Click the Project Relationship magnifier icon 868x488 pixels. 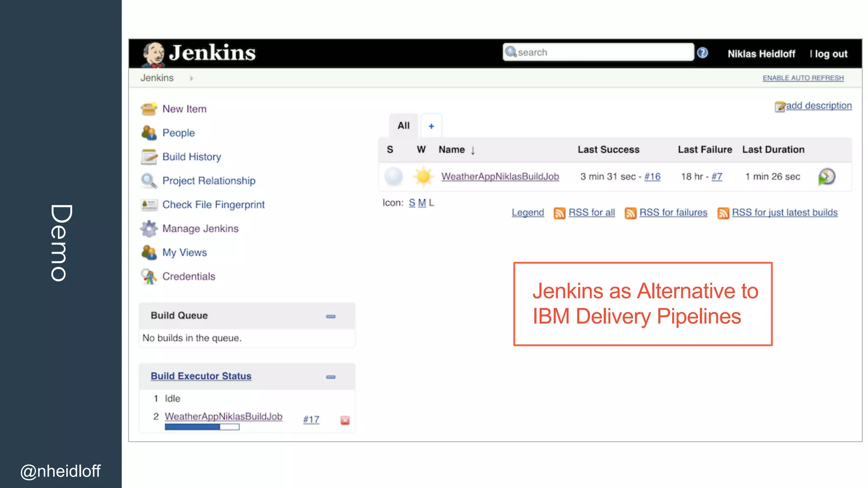point(149,181)
